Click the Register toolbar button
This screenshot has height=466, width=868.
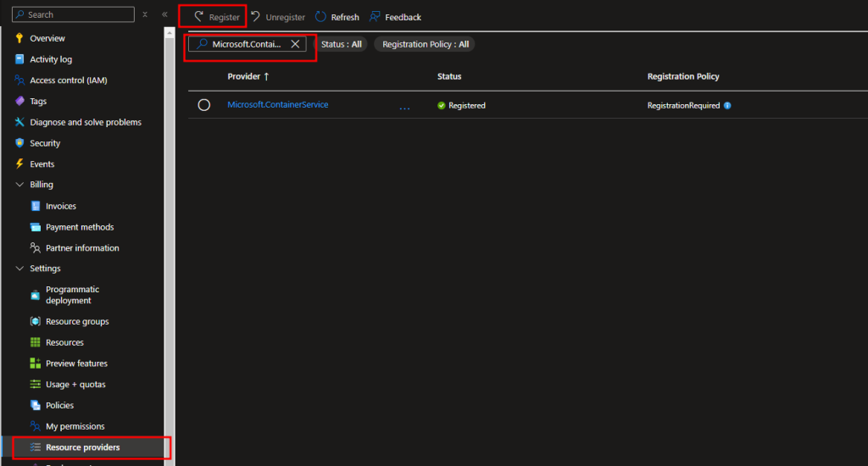tap(216, 17)
